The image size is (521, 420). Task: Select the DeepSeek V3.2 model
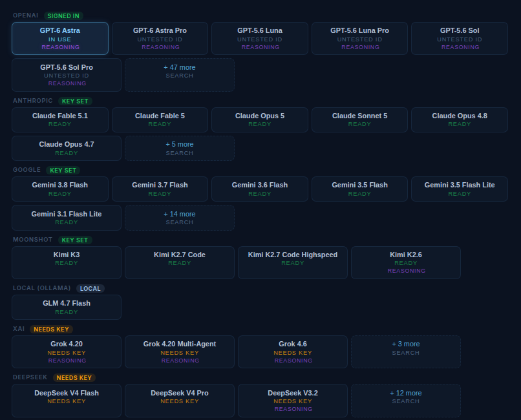[293, 401]
